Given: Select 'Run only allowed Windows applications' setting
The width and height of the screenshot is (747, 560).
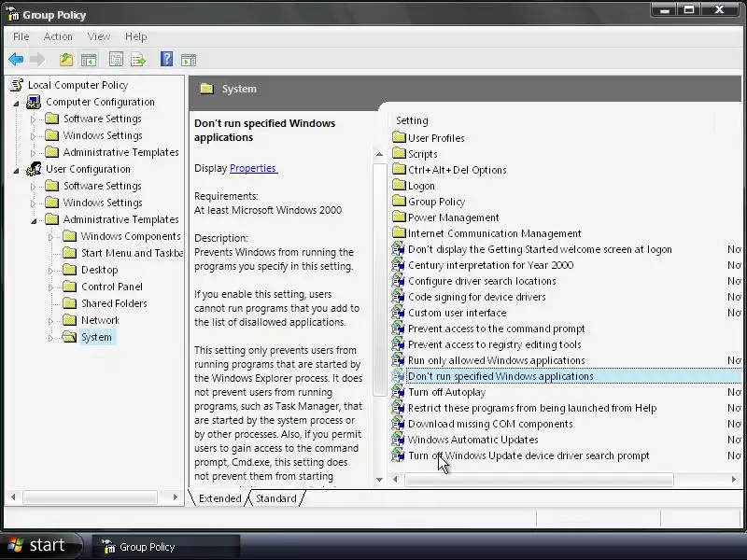Looking at the screenshot, I should (x=497, y=360).
